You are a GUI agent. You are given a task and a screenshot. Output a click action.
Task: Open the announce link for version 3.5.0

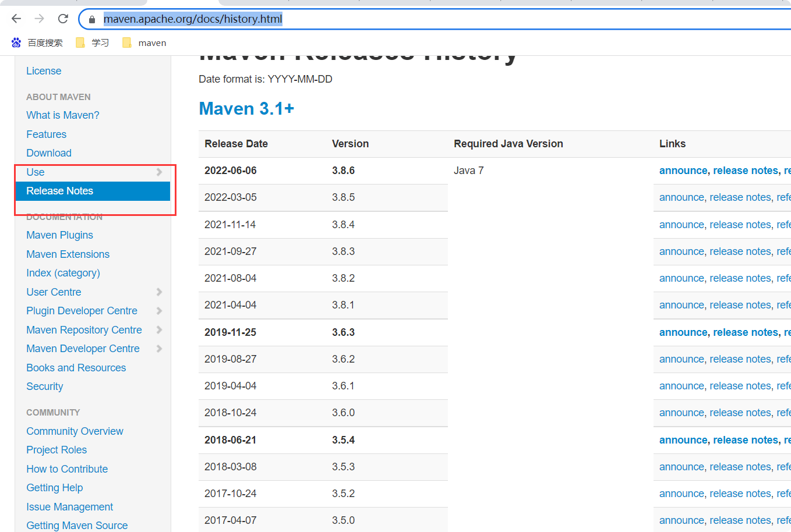(x=681, y=520)
